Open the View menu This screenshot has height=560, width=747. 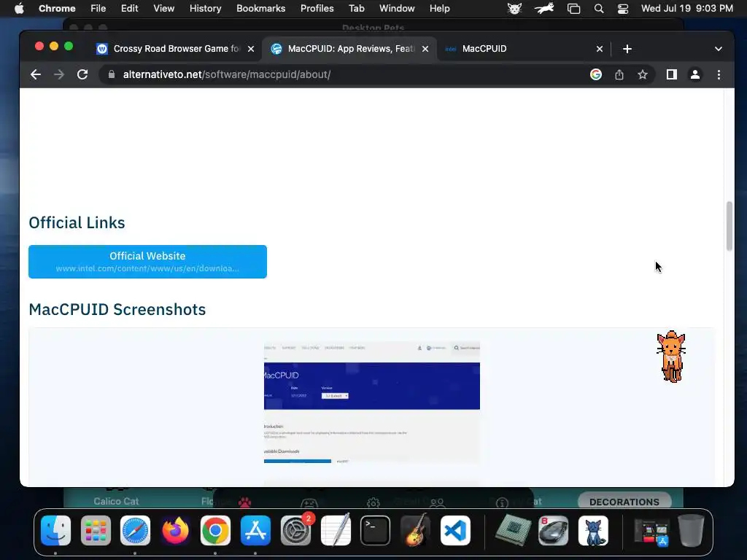point(163,9)
